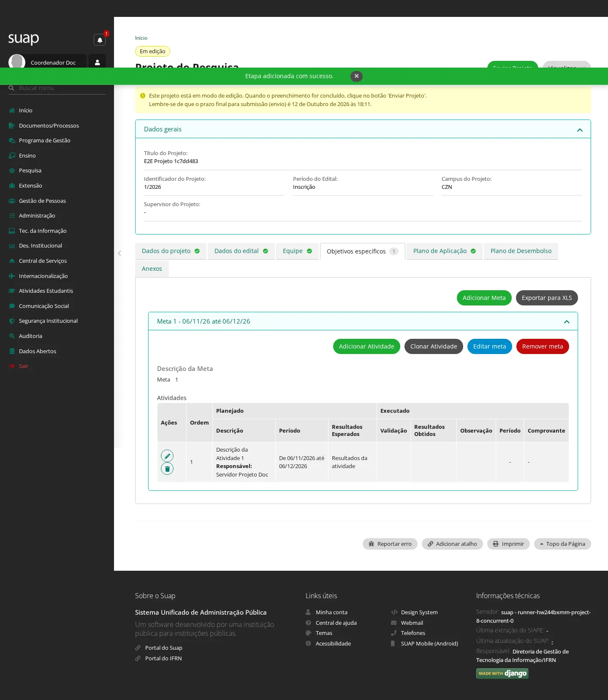Click Imprimir button
Viewport: 608px width, 700px height.
pos(508,544)
